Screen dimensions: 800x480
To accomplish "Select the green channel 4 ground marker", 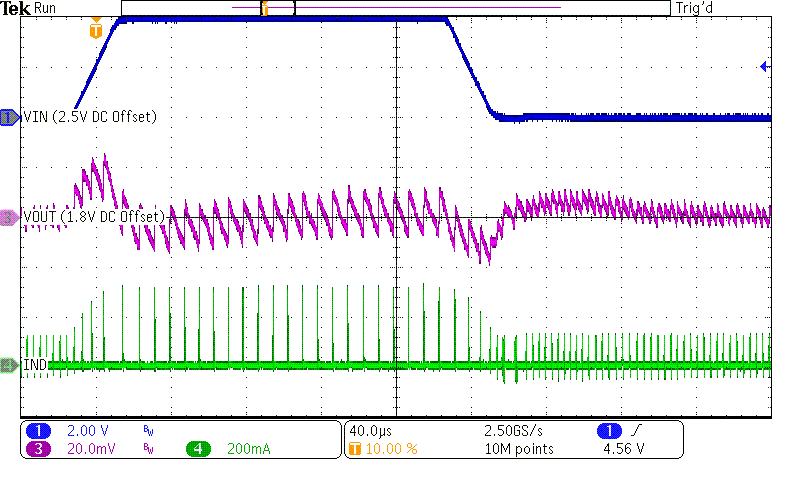I will (10, 366).
